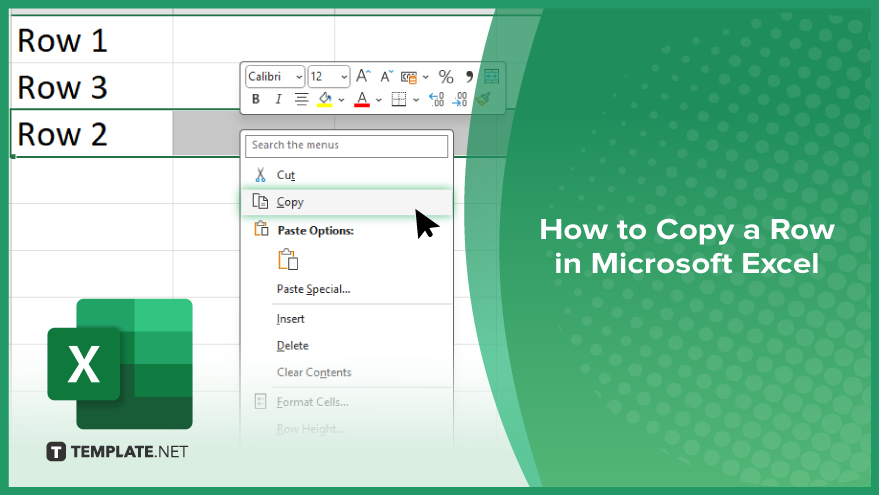Open Paste Special from the context menu
The image size is (879, 495).
pyautogui.click(x=346, y=289)
